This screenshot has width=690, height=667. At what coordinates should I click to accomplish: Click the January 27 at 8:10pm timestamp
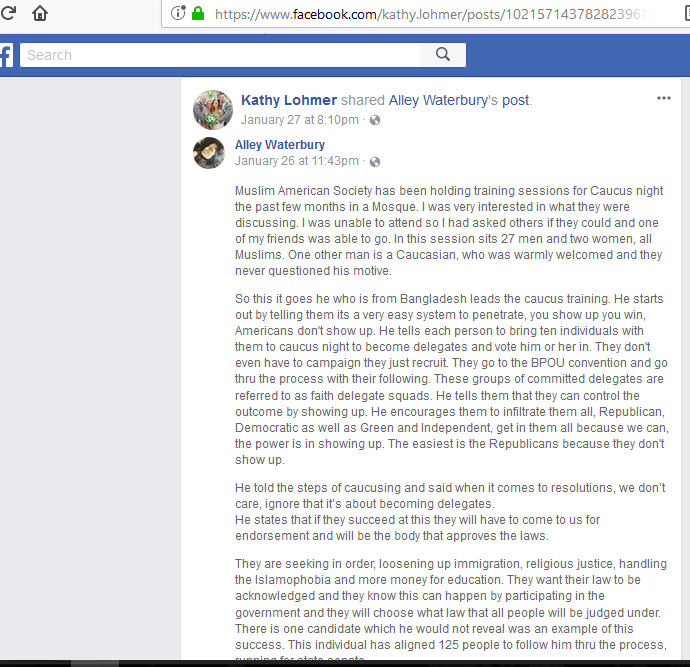pos(300,120)
